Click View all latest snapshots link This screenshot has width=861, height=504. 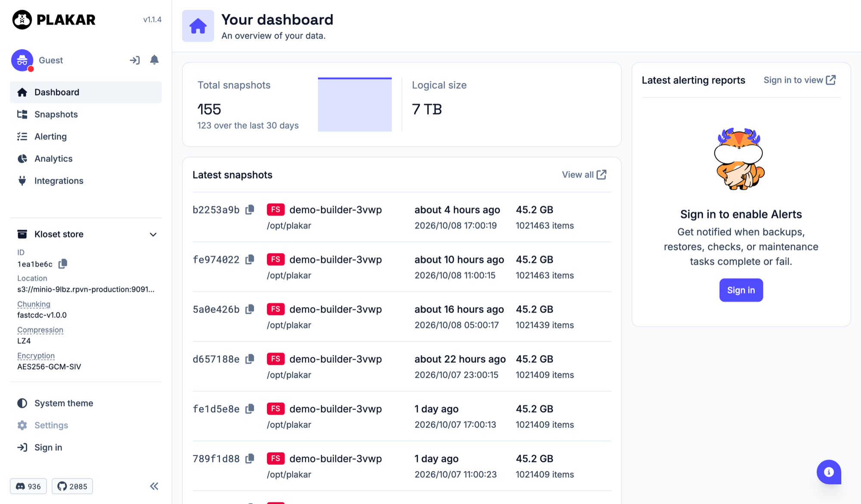pos(584,175)
